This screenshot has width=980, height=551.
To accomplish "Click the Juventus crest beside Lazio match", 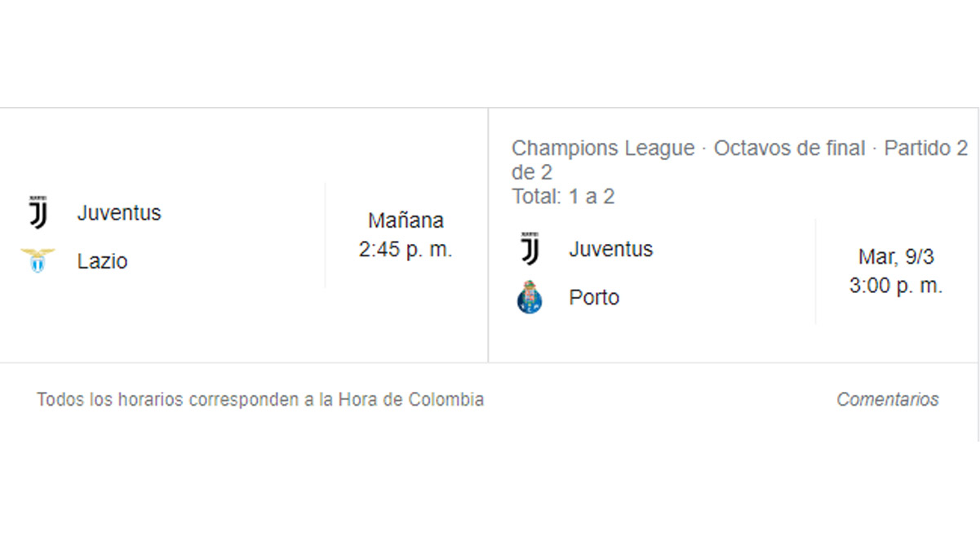I will click(x=38, y=213).
